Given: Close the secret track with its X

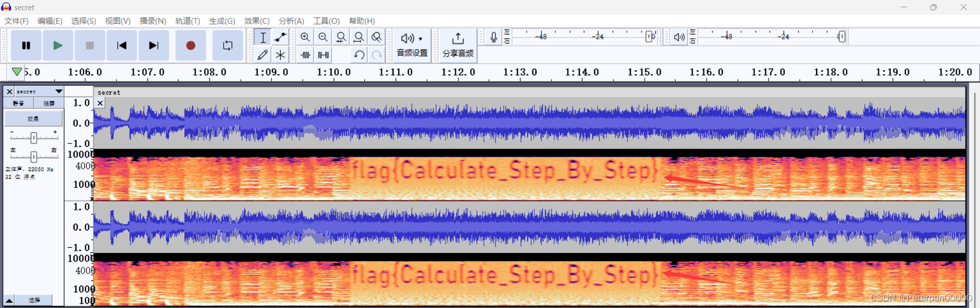Looking at the screenshot, I should [x=9, y=91].
